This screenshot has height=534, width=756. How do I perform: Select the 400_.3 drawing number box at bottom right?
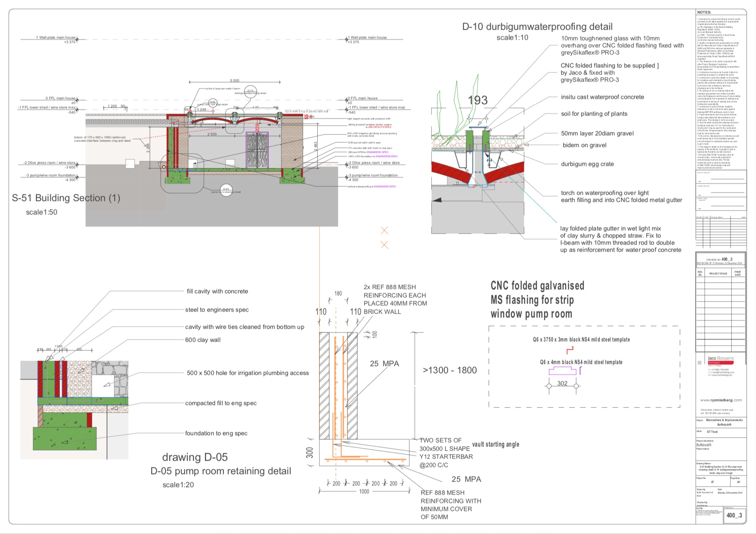pos(734,515)
